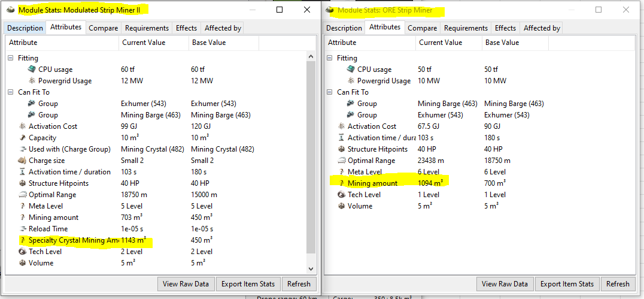The image size is (644, 299).
Task: Select Meta Level row in Modulated Strip Miner II window
Action: 156,206
